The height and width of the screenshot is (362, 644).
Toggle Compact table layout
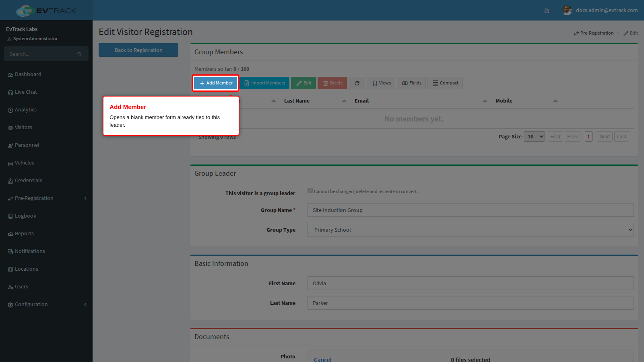coord(445,83)
